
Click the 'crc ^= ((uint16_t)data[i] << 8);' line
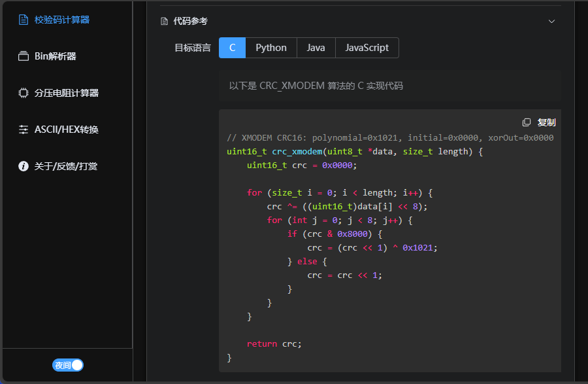click(348, 207)
